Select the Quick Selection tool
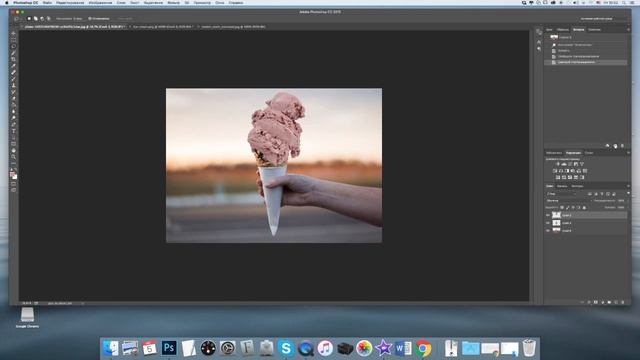640x360 pixels. [13, 53]
